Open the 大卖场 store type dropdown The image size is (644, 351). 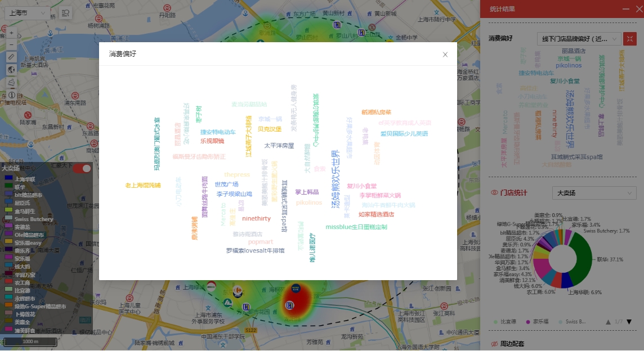(594, 193)
